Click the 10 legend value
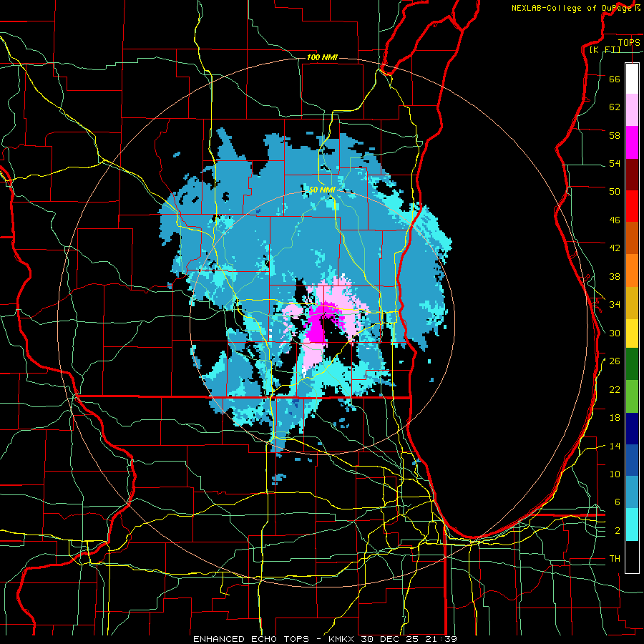 [x=615, y=474]
